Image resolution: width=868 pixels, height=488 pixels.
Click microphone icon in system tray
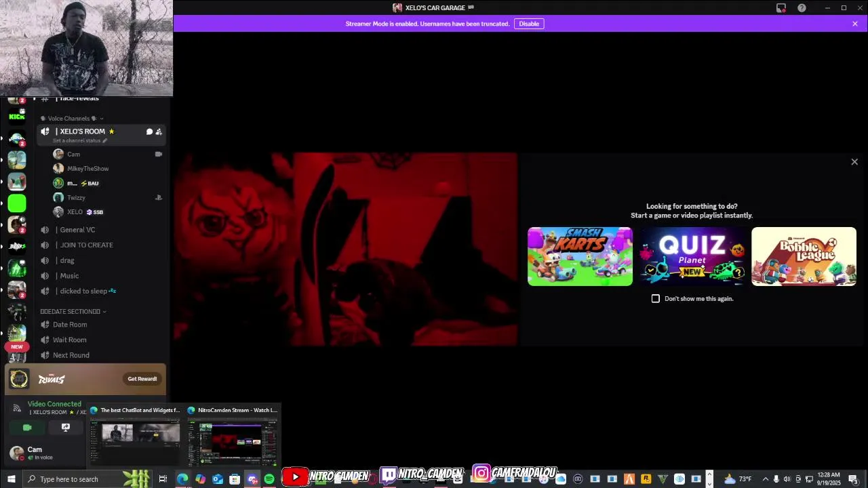click(x=776, y=479)
